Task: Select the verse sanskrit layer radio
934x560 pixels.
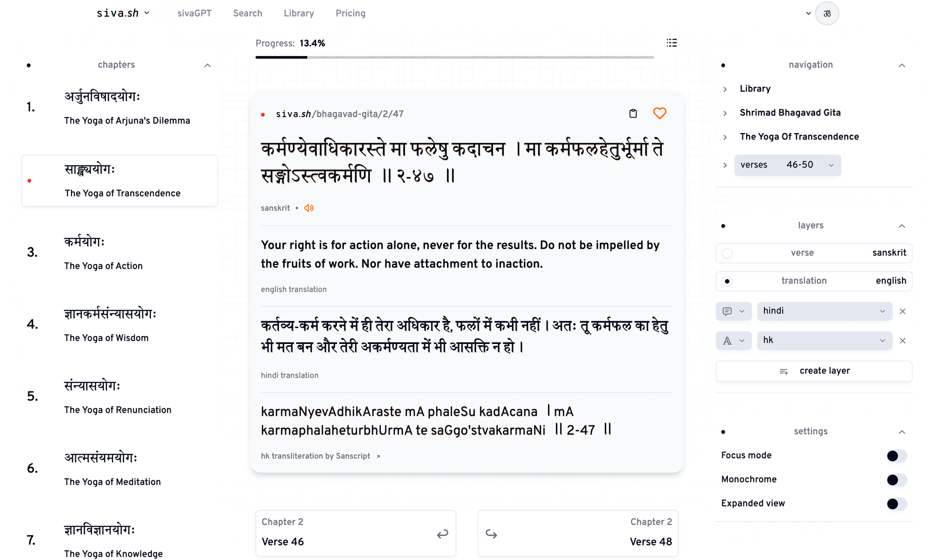Action: point(727,253)
